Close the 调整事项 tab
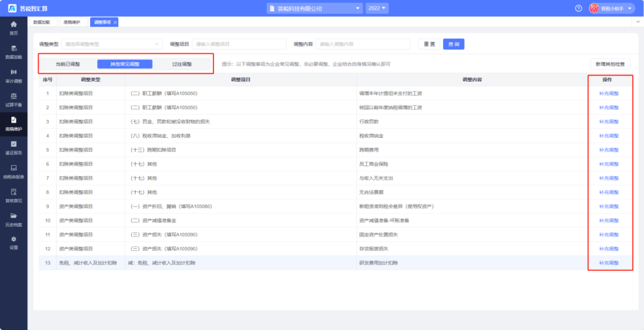 (115, 22)
